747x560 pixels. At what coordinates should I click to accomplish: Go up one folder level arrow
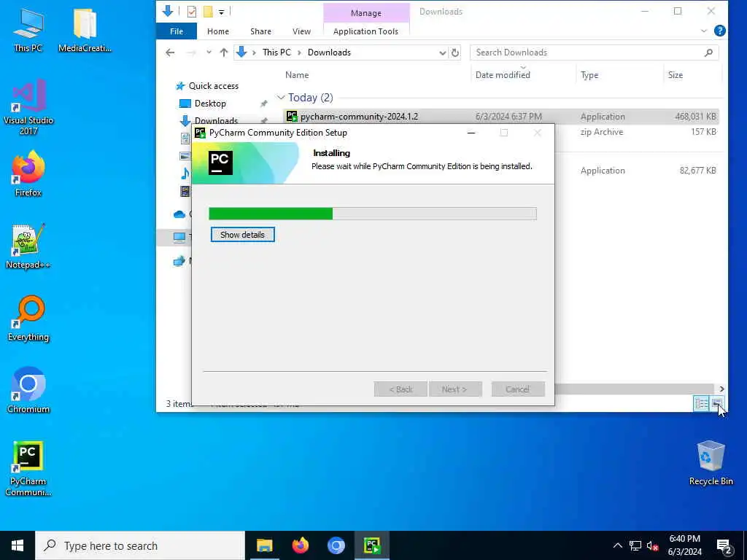[x=224, y=52]
